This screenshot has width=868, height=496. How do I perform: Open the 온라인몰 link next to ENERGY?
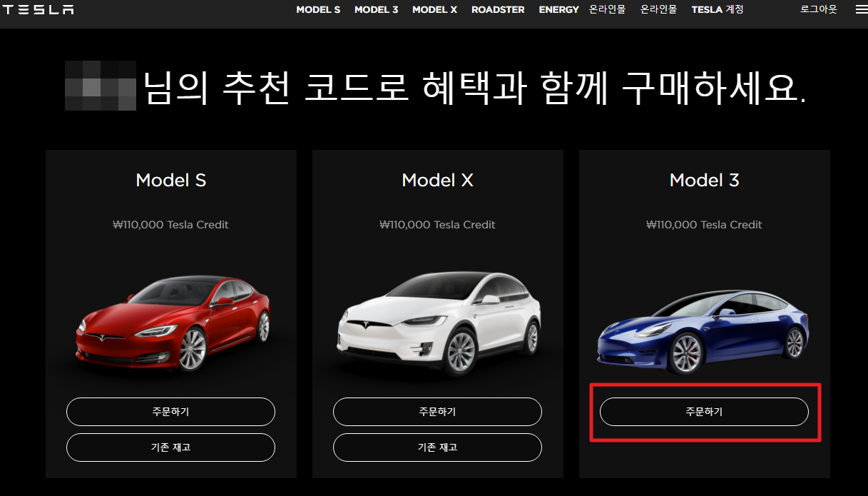coord(607,10)
